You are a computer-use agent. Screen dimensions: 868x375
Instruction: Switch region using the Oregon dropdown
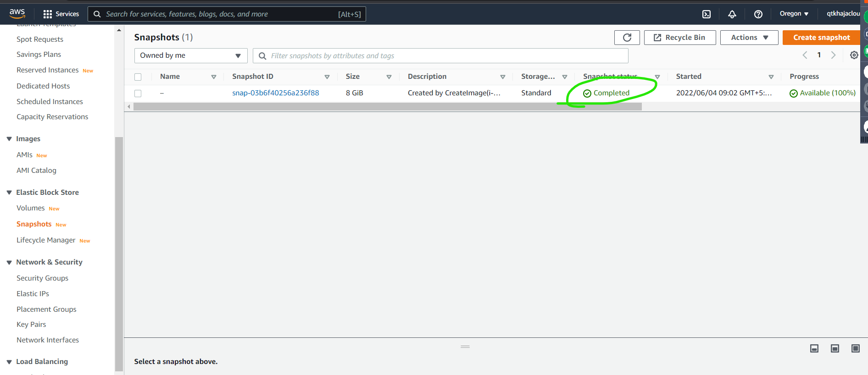coord(794,14)
